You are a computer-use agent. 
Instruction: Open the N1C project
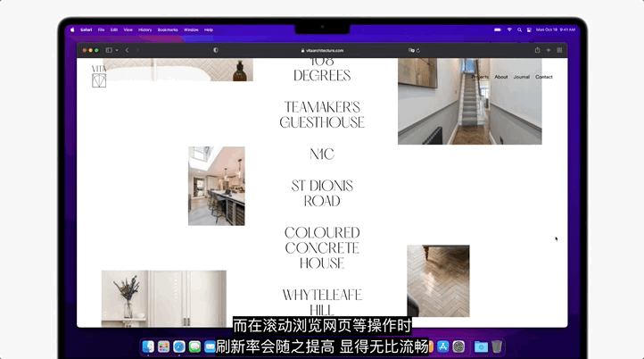(x=322, y=154)
